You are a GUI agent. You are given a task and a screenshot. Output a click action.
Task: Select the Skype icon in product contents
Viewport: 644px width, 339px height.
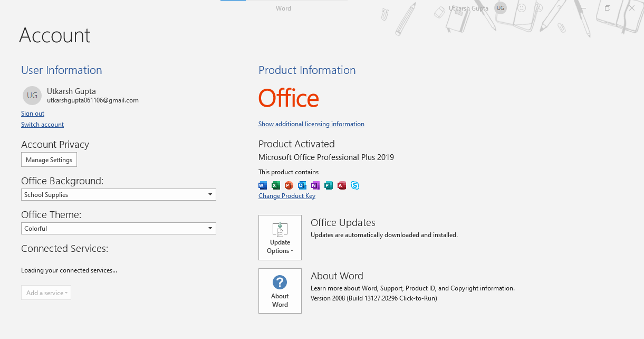pyautogui.click(x=354, y=185)
